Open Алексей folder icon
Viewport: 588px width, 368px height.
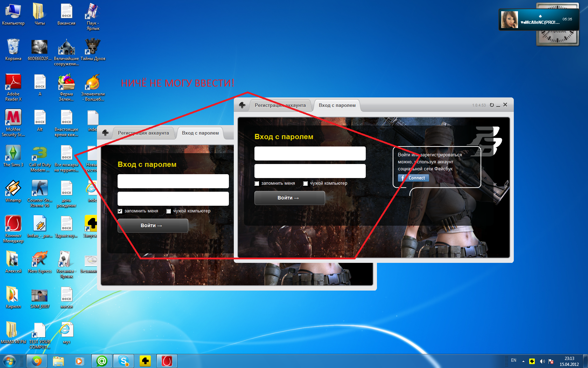(13, 262)
